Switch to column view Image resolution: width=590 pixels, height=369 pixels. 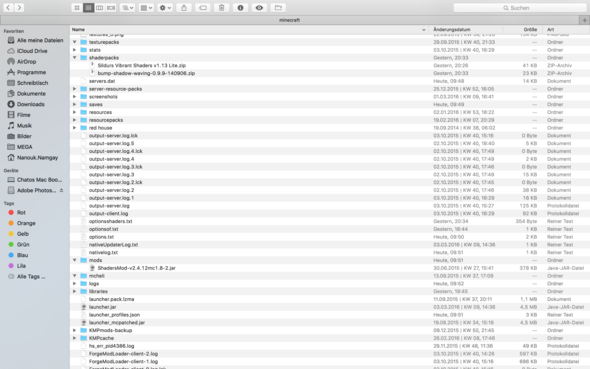point(99,8)
